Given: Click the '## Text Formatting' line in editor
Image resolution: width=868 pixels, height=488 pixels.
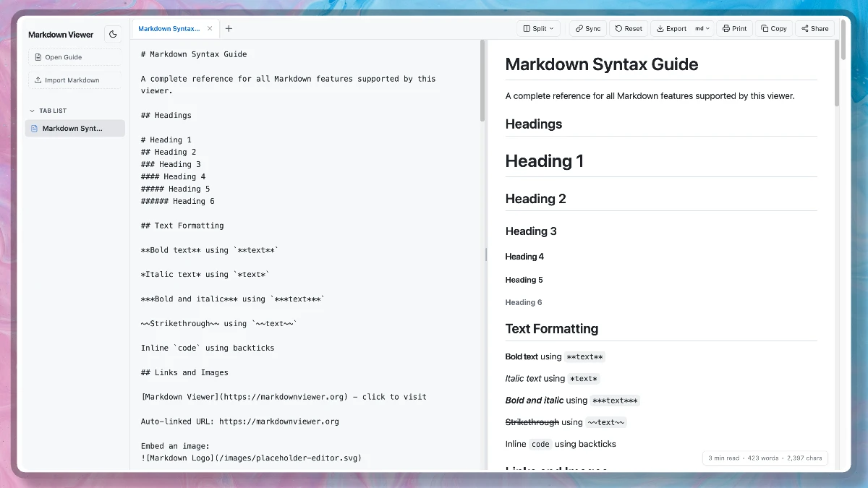Looking at the screenshot, I should (x=182, y=226).
